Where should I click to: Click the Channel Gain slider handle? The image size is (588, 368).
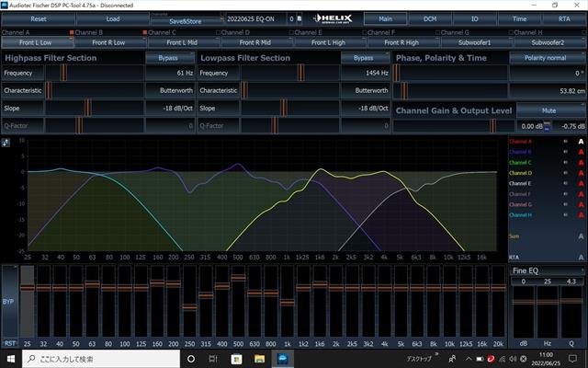tap(492, 126)
